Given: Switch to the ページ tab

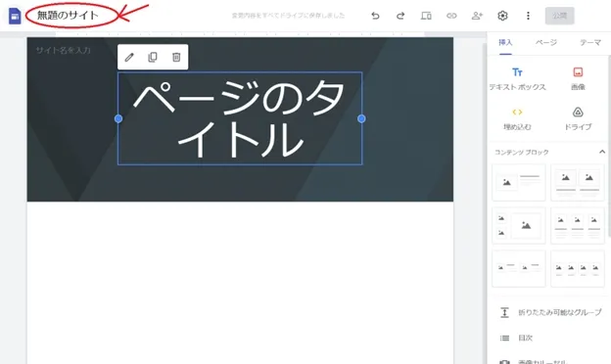Looking at the screenshot, I should point(546,42).
